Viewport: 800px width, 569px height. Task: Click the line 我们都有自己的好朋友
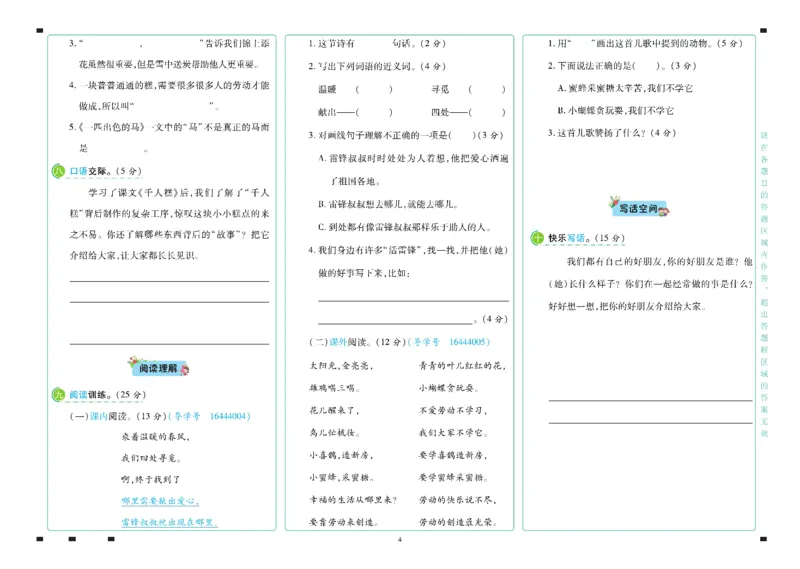(659, 262)
